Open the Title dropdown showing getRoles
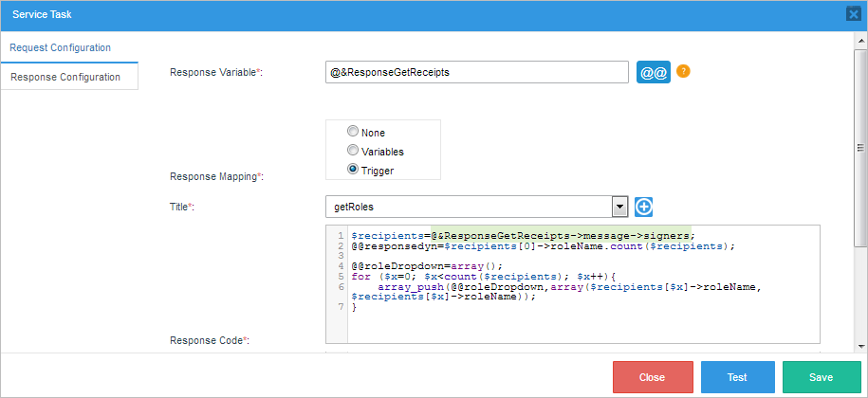This screenshot has height=398, width=868. pos(619,206)
